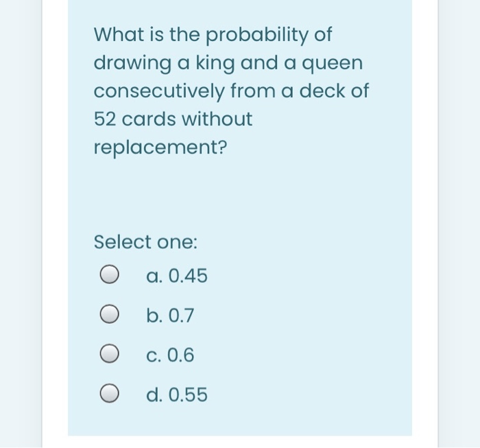The height and width of the screenshot is (448, 480).
Task: Click the word 'without' in the question
Action: 217,119
